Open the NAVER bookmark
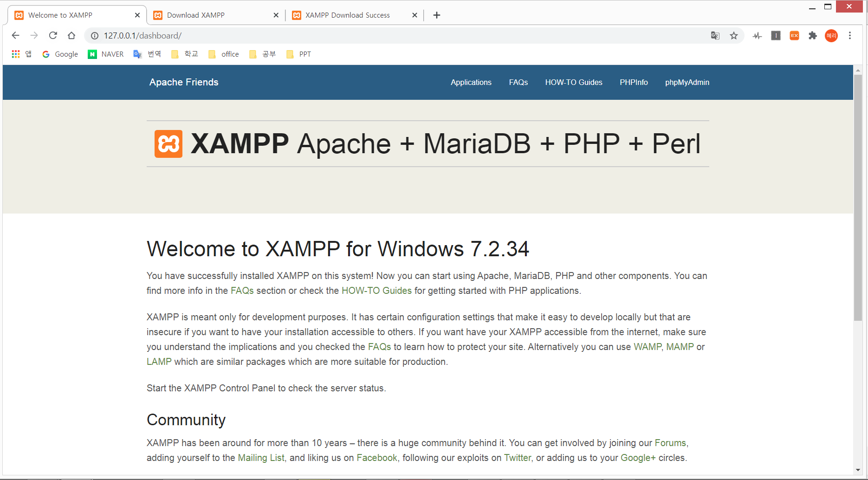The height and width of the screenshot is (480, 868). 106,54
